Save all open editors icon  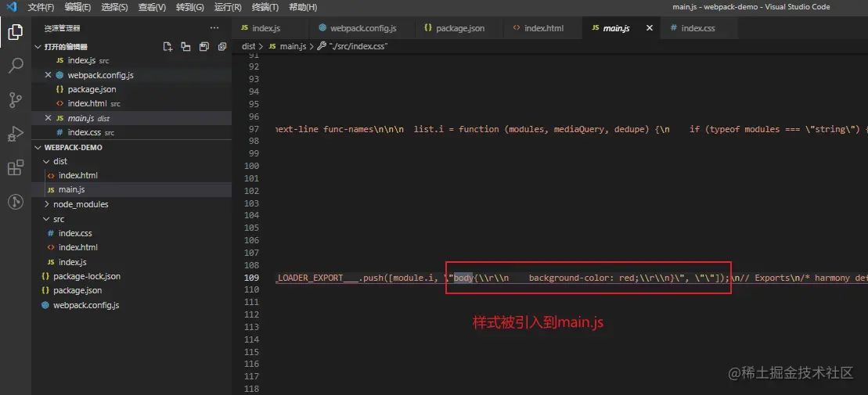[x=204, y=47]
